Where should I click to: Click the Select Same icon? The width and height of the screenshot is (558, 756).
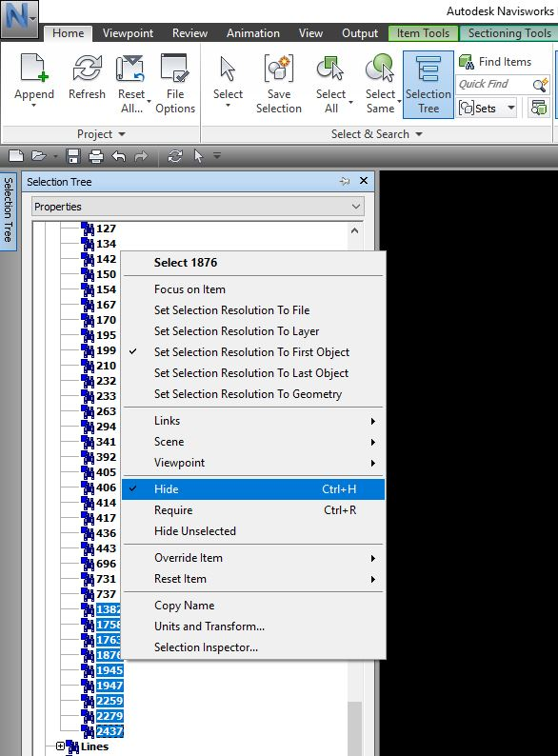click(x=380, y=68)
